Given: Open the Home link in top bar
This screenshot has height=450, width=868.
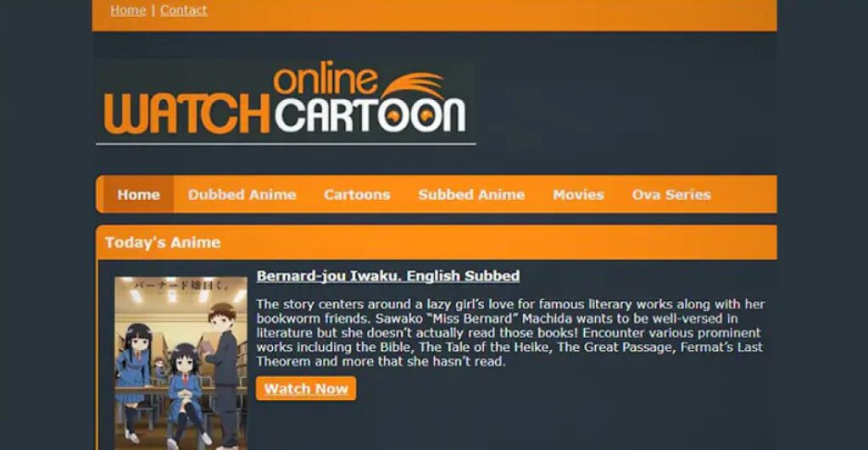Looking at the screenshot, I should [x=128, y=10].
